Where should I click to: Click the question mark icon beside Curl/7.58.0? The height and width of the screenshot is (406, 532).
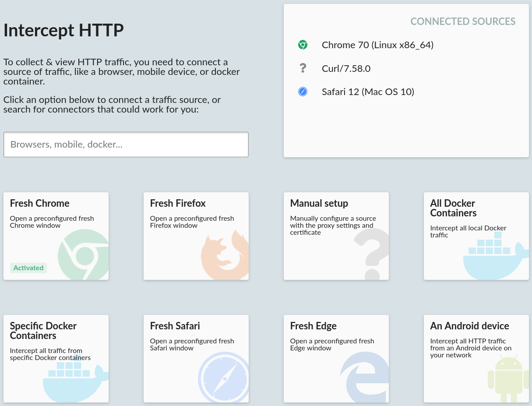tap(303, 68)
